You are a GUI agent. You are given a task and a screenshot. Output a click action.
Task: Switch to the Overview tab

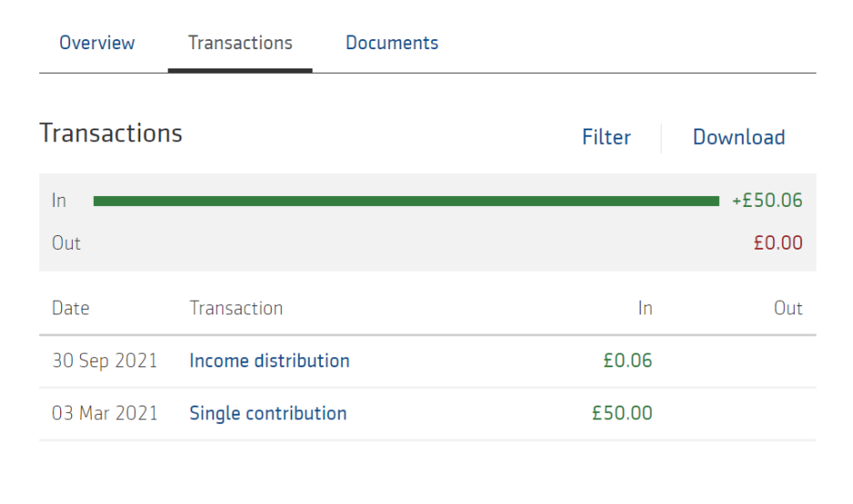coord(97,43)
